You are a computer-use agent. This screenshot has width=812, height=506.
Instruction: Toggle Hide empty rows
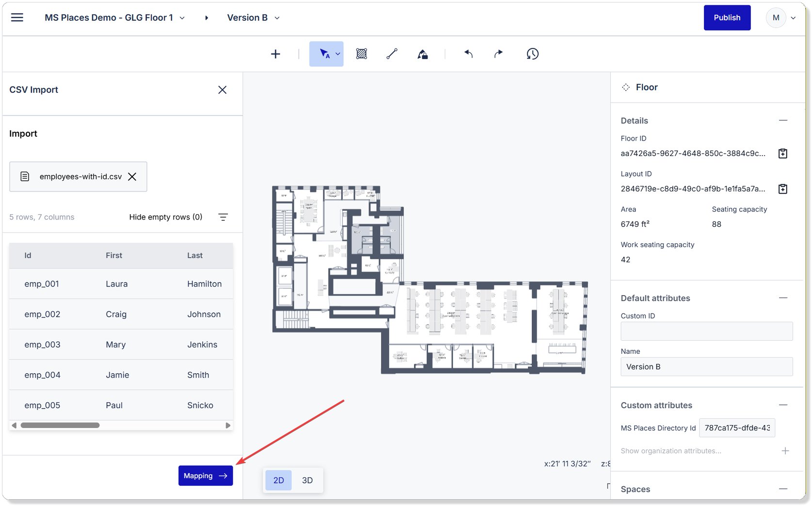(x=166, y=217)
